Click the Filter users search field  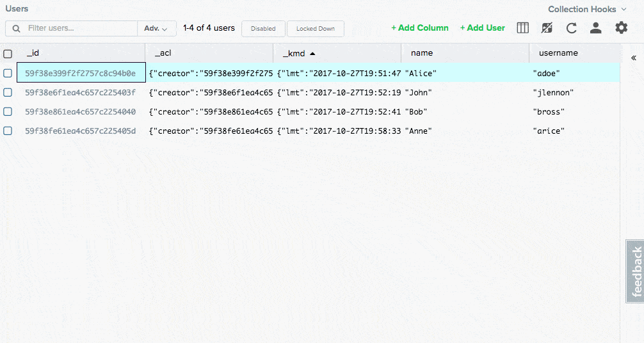[80, 29]
